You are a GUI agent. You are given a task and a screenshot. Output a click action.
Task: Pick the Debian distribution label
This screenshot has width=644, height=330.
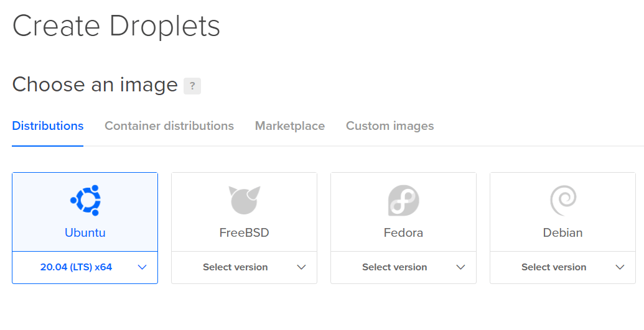pyautogui.click(x=562, y=233)
